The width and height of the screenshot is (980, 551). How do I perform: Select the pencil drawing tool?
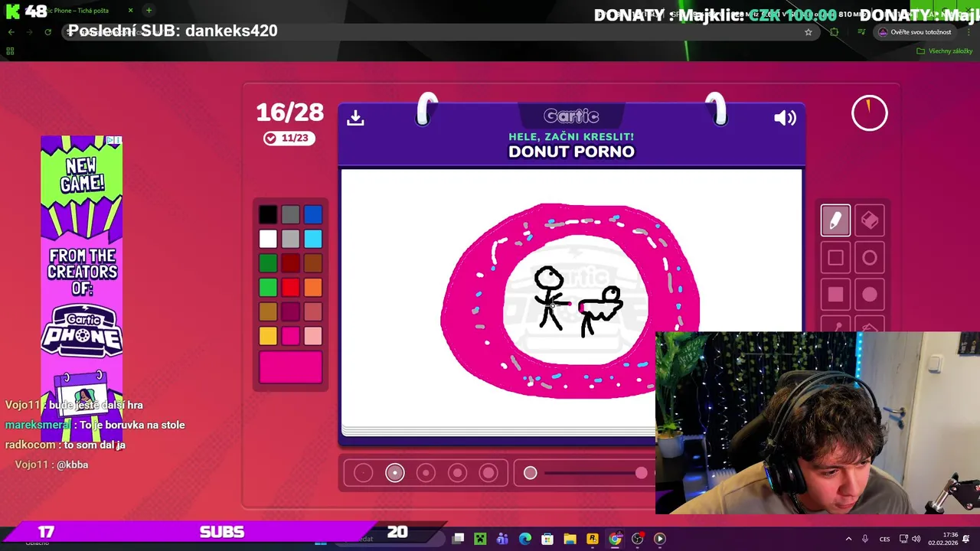coord(835,220)
